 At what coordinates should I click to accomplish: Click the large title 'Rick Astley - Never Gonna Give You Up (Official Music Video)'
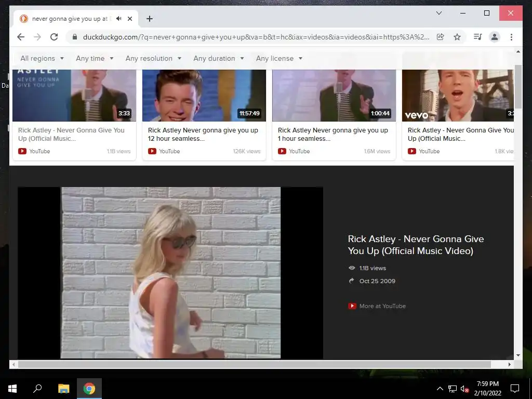pyautogui.click(x=416, y=245)
